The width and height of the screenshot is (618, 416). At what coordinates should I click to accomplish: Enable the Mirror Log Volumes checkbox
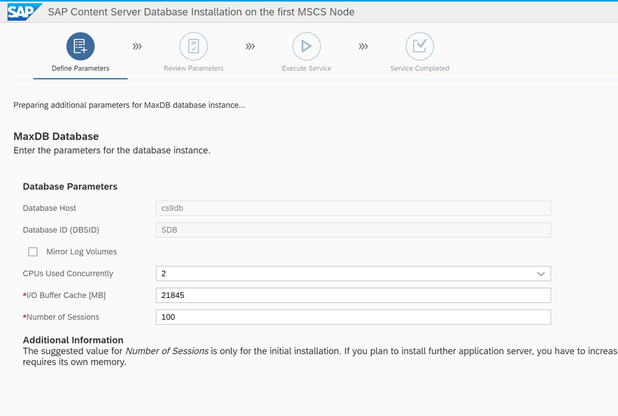[33, 252]
